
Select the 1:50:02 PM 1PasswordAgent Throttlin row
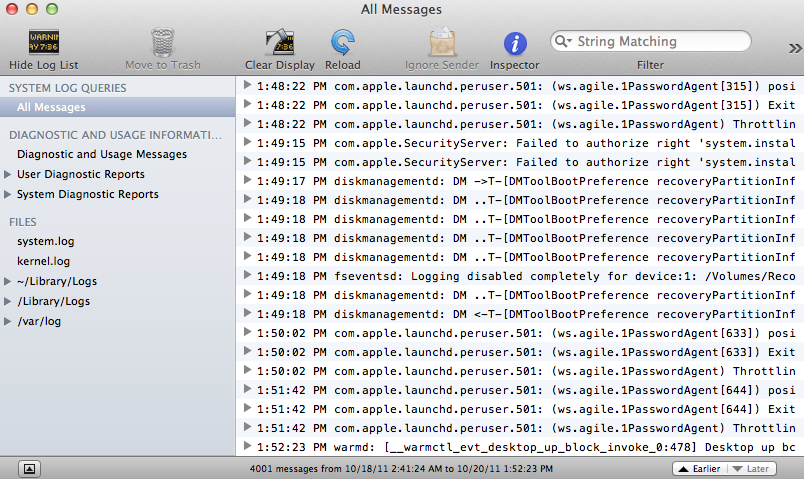pyautogui.click(x=520, y=371)
